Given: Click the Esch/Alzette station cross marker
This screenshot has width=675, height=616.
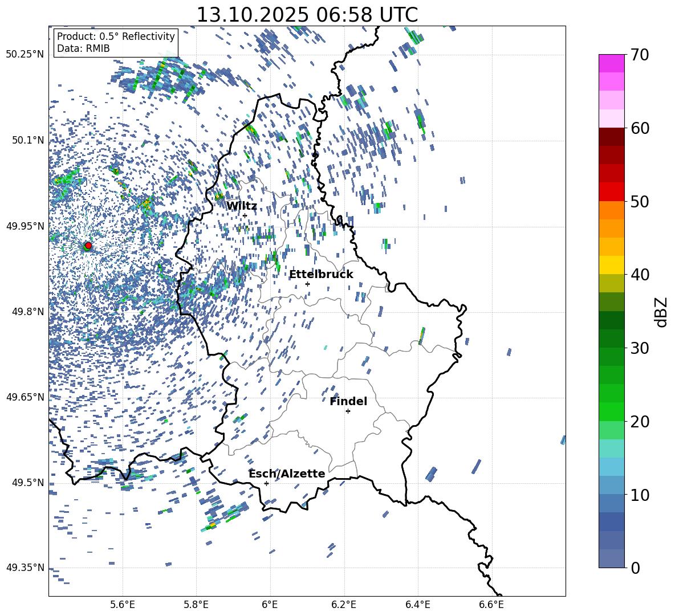Looking at the screenshot, I should (x=266, y=483).
